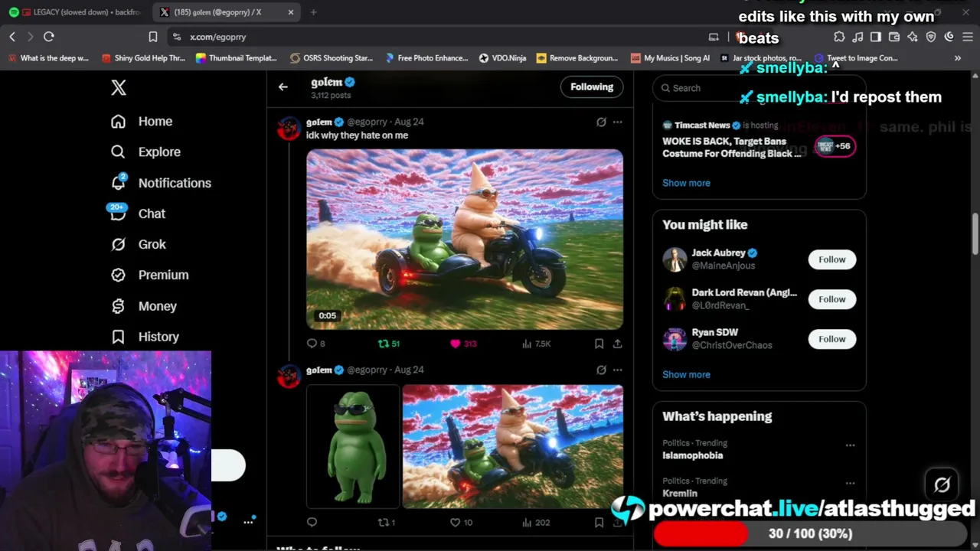The width and height of the screenshot is (980, 551).
Task: Bookmark the second golem post
Action: pyautogui.click(x=599, y=523)
